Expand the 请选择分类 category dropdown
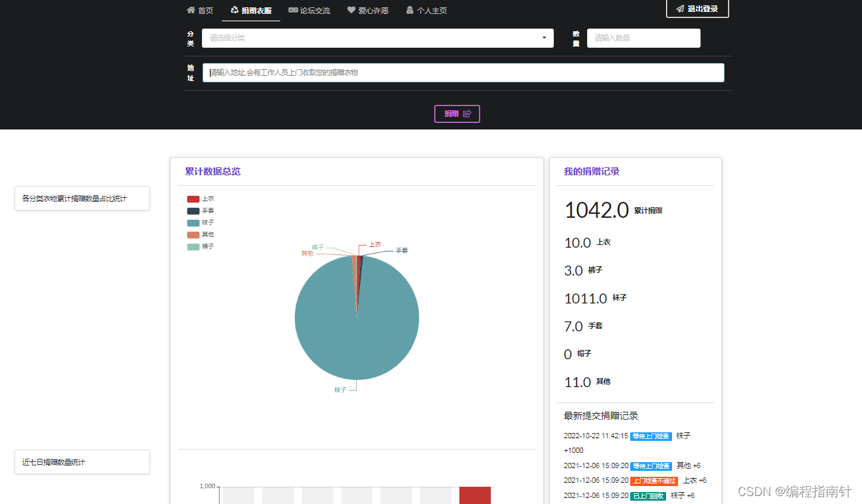 click(x=377, y=38)
